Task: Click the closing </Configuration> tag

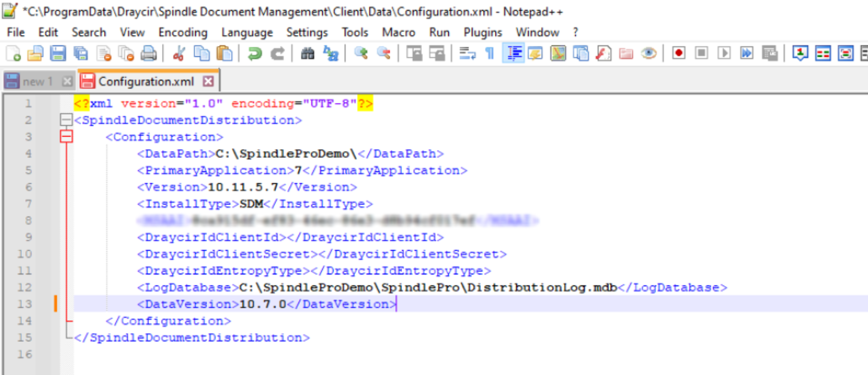Action: pos(168,321)
